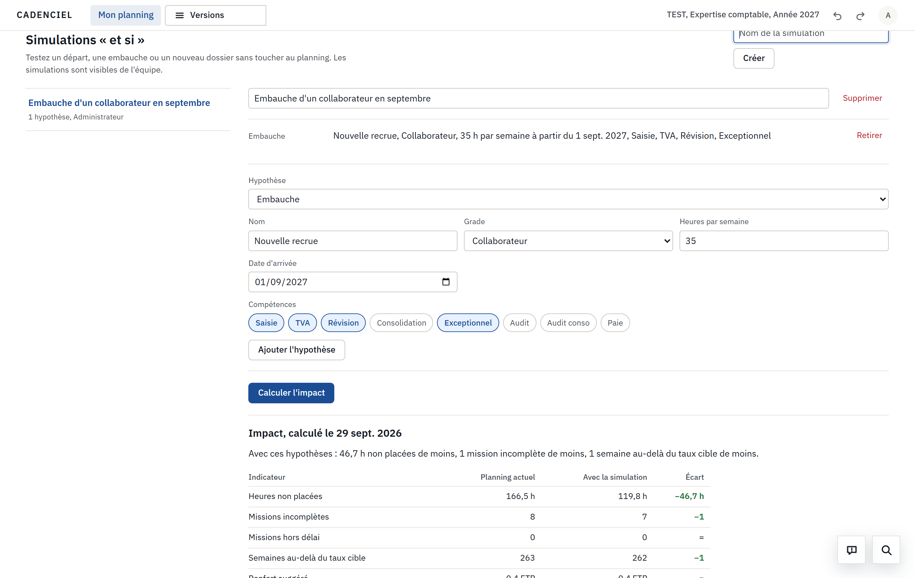Click the 'Écart' column header
The width and height of the screenshot is (924, 578).
pyautogui.click(x=695, y=477)
